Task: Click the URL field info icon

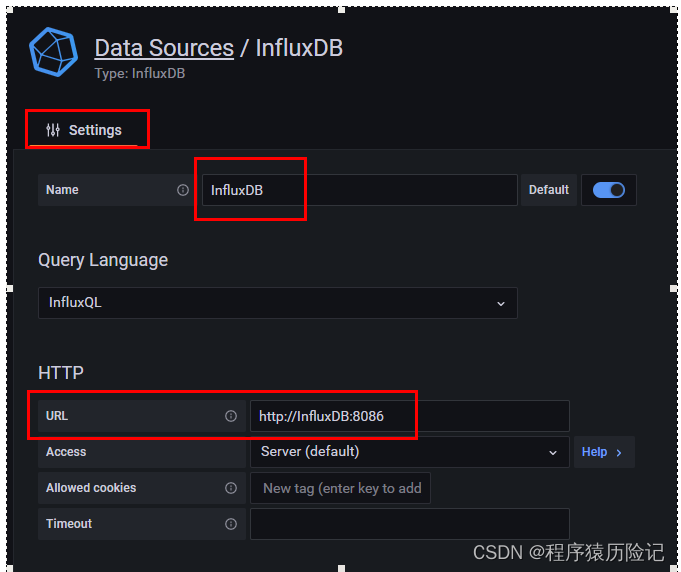Action: coord(231,416)
